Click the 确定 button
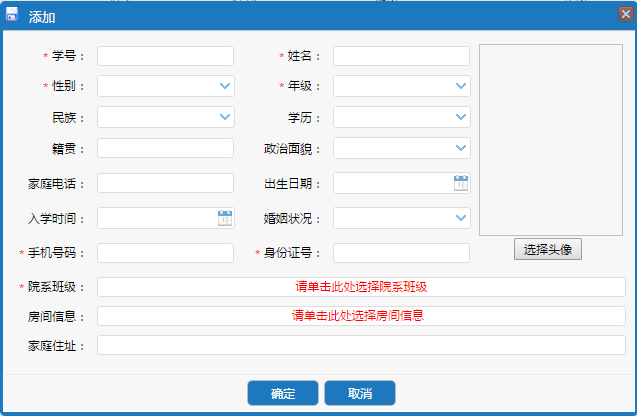Image resolution: width=637 pixels, height=416 pixels. click(283, 393)
